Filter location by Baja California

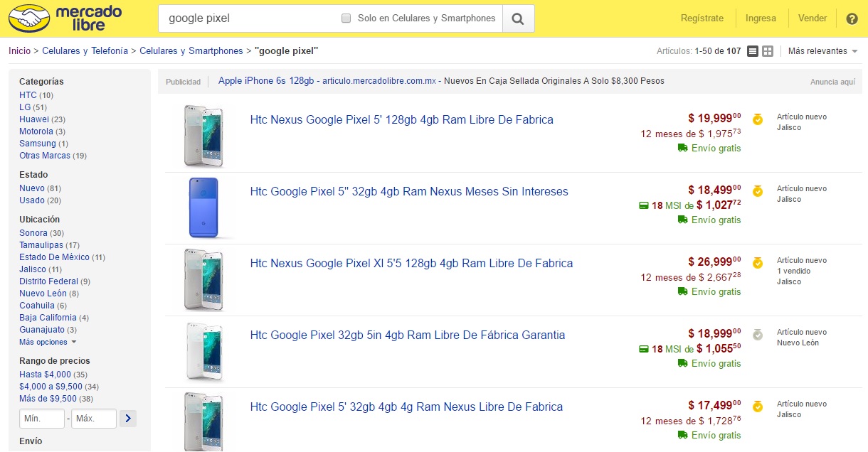48,318
